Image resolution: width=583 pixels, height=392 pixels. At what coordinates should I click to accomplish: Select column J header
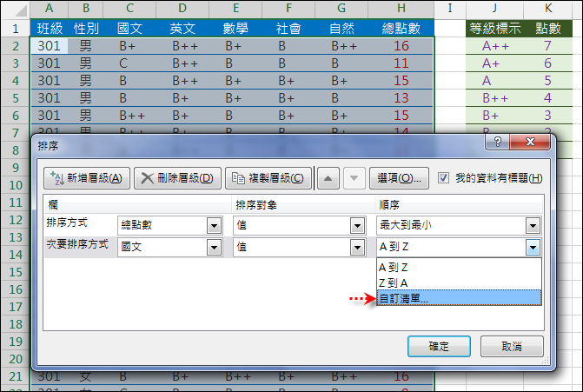point(494,9)
